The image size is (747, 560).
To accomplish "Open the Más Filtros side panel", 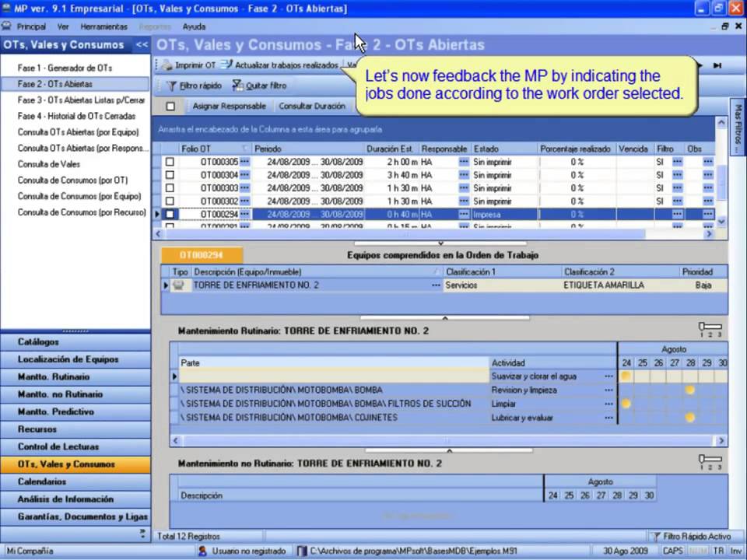I will click(738, 128).
